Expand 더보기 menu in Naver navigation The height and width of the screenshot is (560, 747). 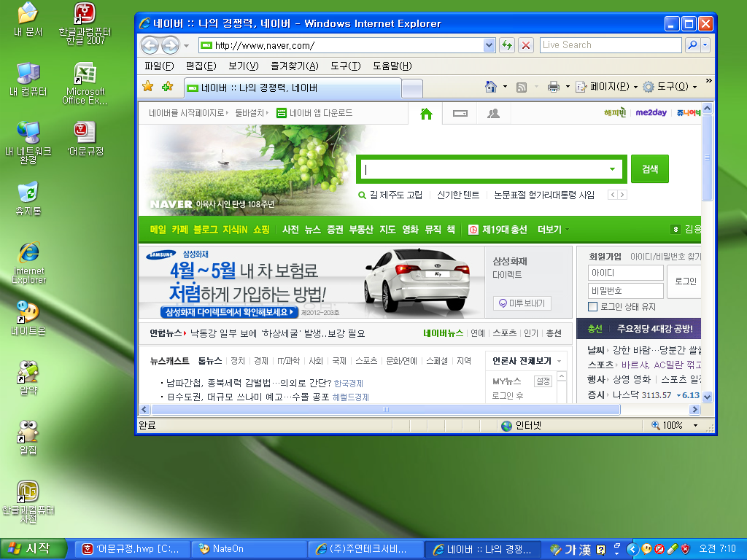click(553, 230)
